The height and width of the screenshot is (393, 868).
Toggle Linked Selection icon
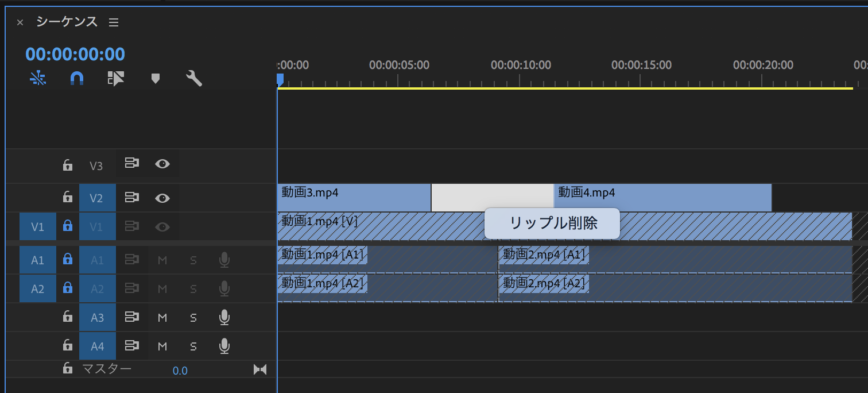[x=116, y=78]
